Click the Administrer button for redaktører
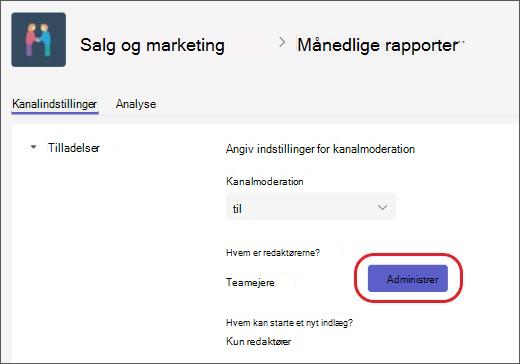Image resolution: width=520 pixels, height=364 pixels. (x=408, y=279)
